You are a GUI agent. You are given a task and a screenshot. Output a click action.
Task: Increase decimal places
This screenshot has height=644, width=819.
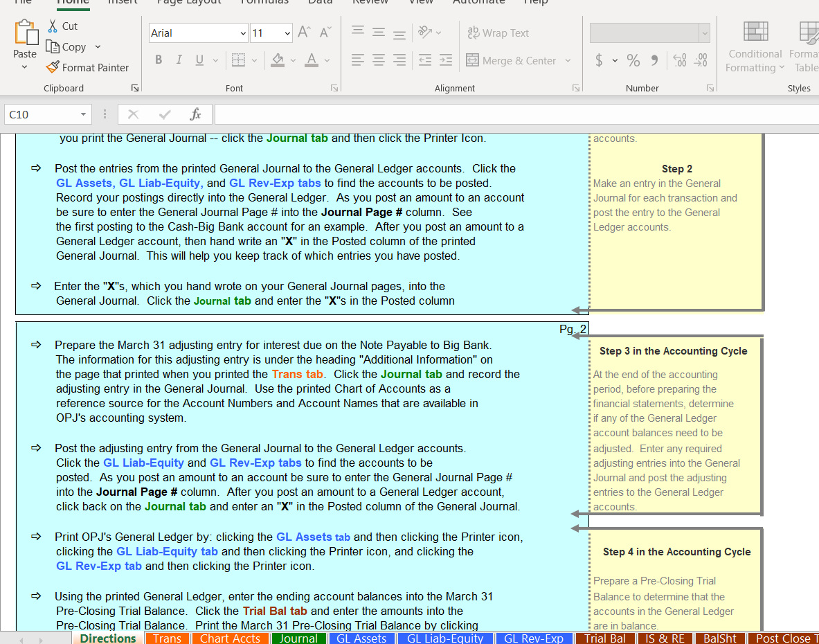click(x=680, y=60)
